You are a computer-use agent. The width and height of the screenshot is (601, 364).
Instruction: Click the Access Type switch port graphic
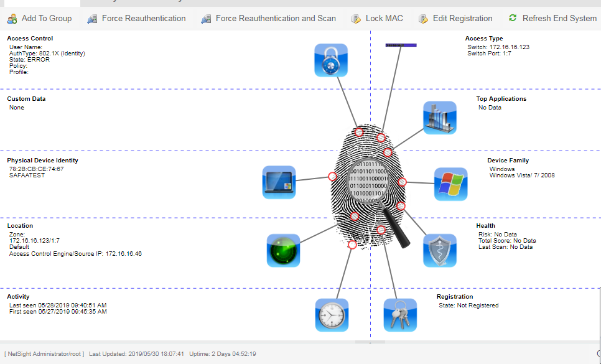[401, 45]
